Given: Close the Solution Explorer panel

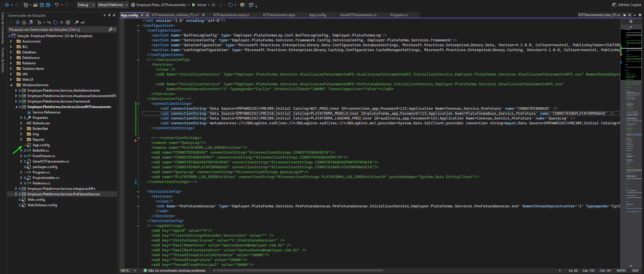Looking at the screenshot, I should coord(114,15).
